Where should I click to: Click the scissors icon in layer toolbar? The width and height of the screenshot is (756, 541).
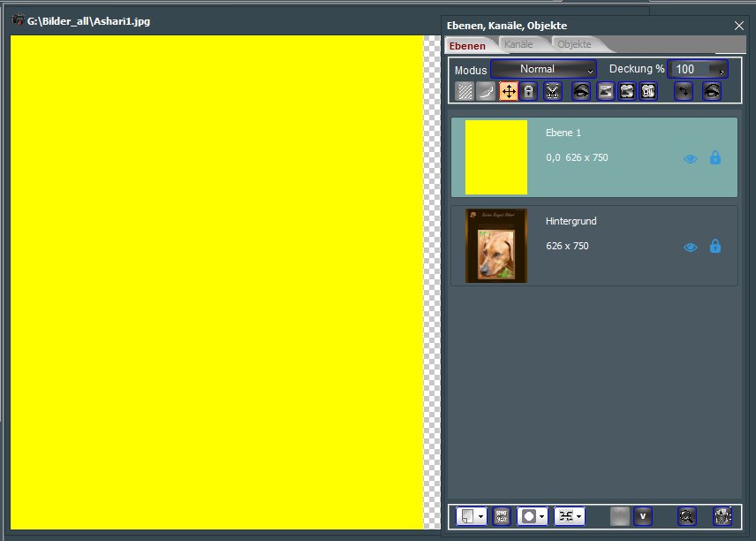(553, 91)
